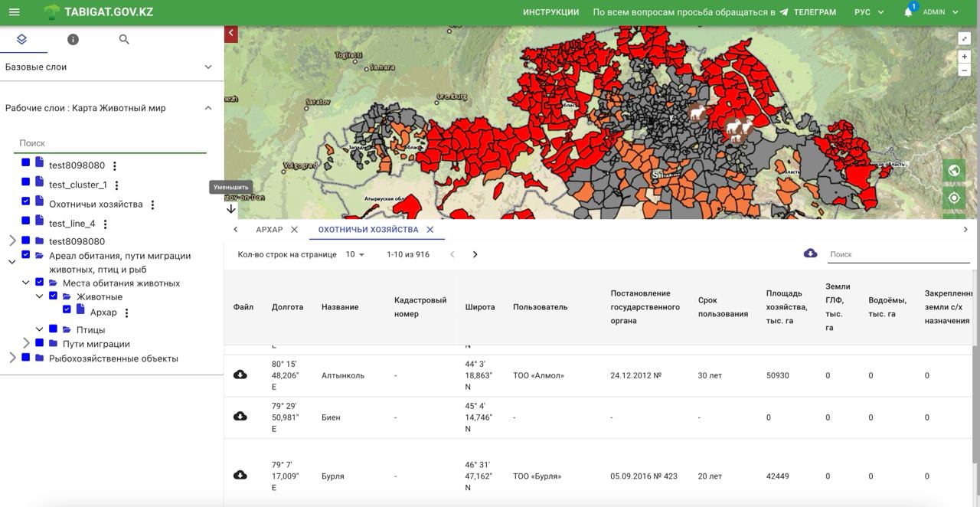This screenshot has width=980, height=507.
Task: Click the map zoom in plus button
Action: click(965, 57)
